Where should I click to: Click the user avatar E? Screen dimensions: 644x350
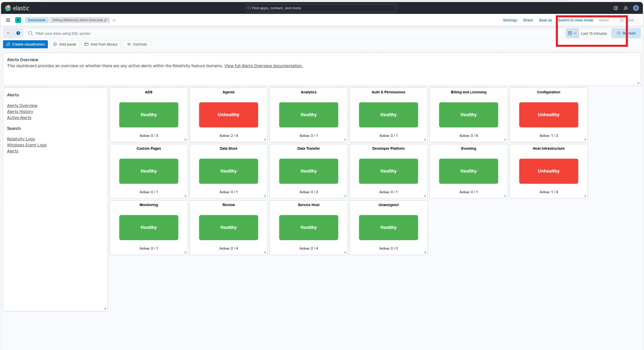click(636, 8)
